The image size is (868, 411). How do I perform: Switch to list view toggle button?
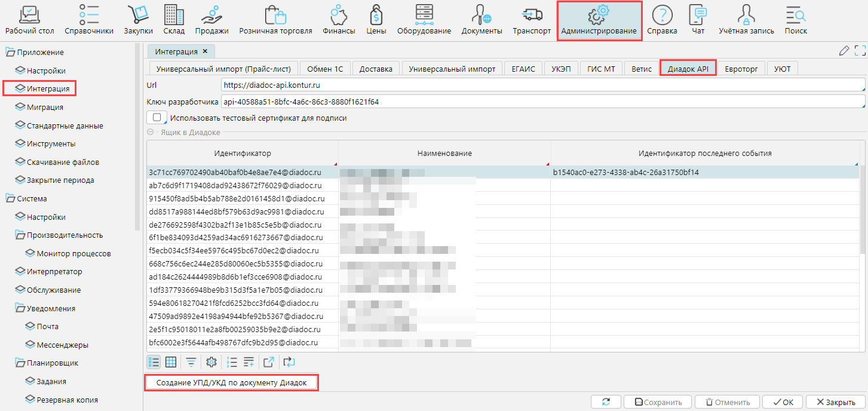(x=154, y=361)
